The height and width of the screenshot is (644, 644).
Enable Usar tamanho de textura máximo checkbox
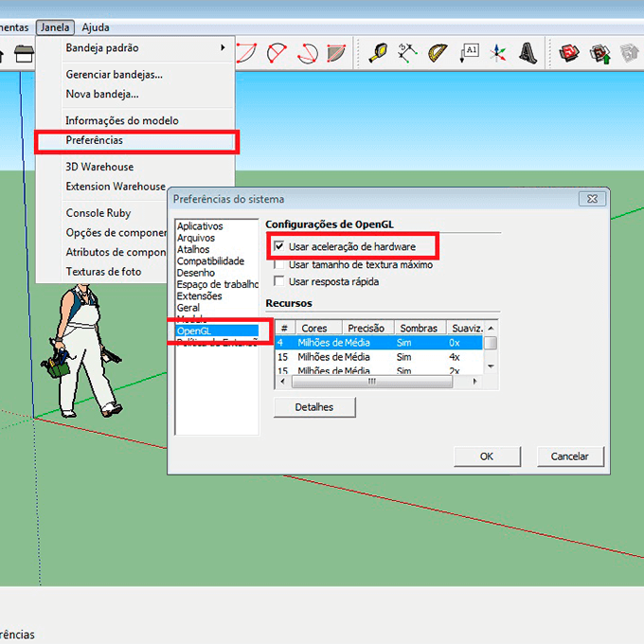click(279, 264)
